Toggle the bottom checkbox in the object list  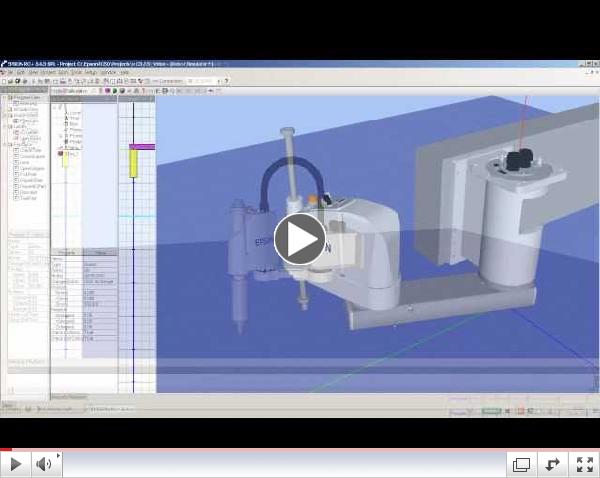click(x=16, y=198)
